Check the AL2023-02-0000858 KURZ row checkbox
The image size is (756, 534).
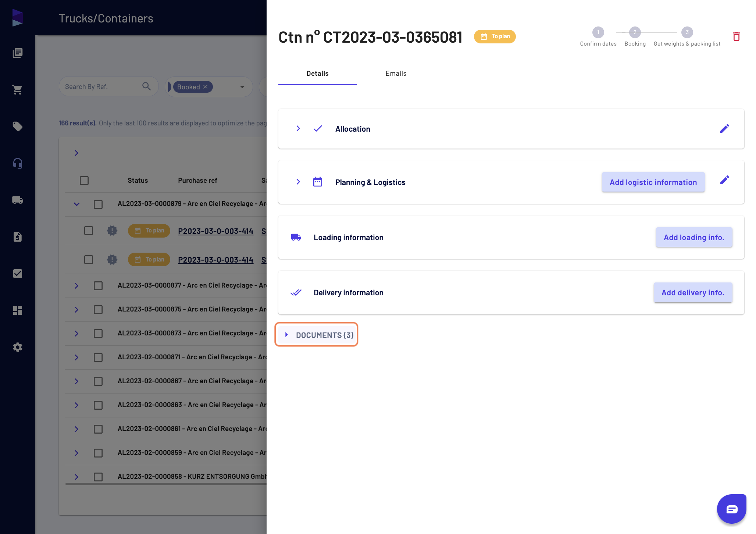click(x=98, y=477)
